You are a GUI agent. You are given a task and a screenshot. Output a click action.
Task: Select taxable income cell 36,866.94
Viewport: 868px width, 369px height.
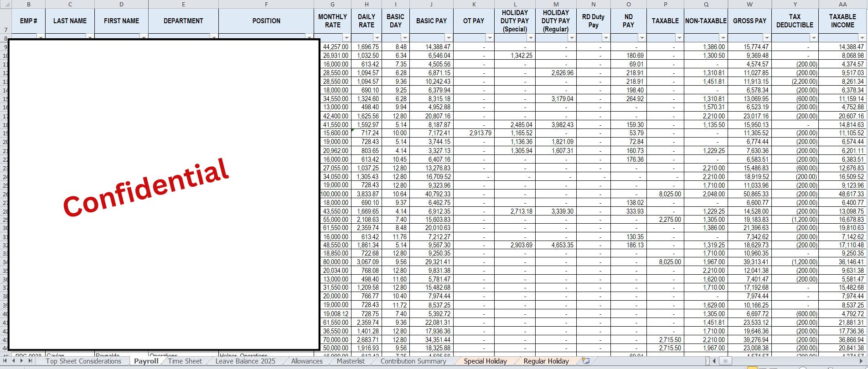tap(842, 339)
